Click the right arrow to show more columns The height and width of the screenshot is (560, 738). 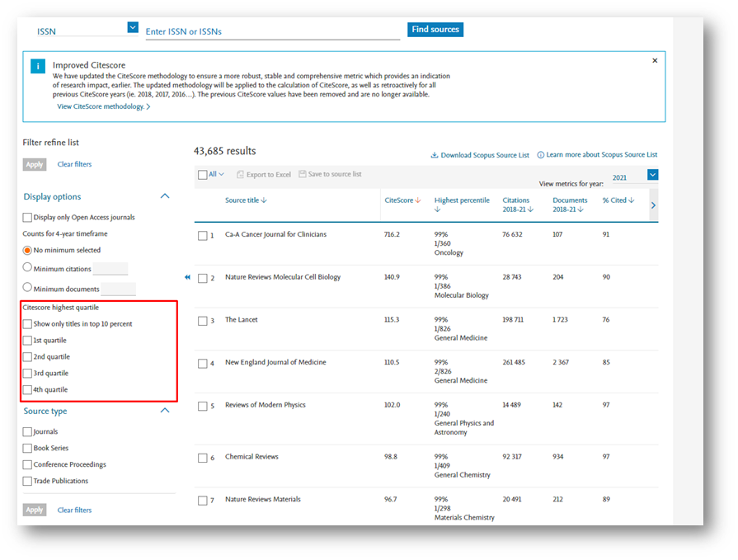point(653,205)
